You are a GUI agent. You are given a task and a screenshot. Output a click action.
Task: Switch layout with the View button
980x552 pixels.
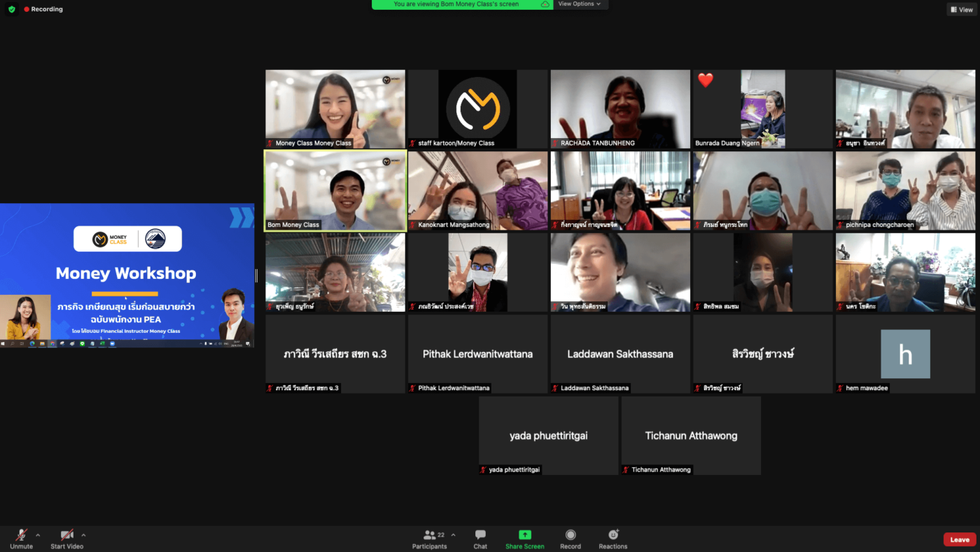click(961, 9)
